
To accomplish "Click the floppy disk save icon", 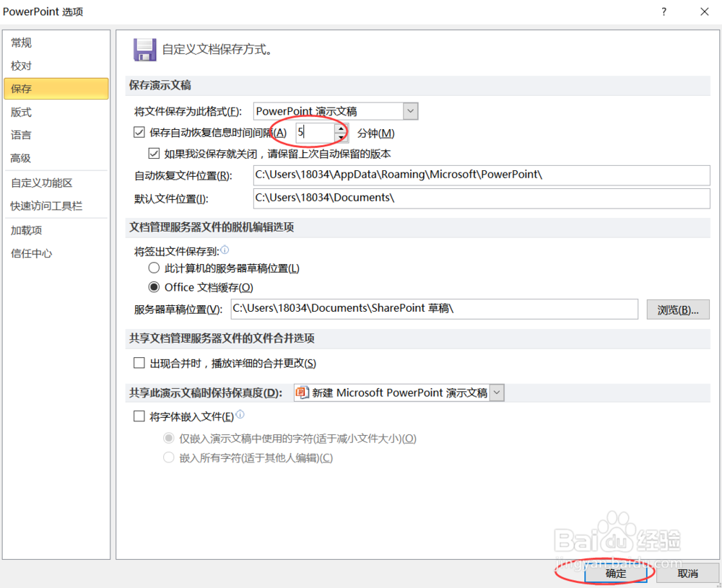I will pyautogui.click(x=144, y=50).
